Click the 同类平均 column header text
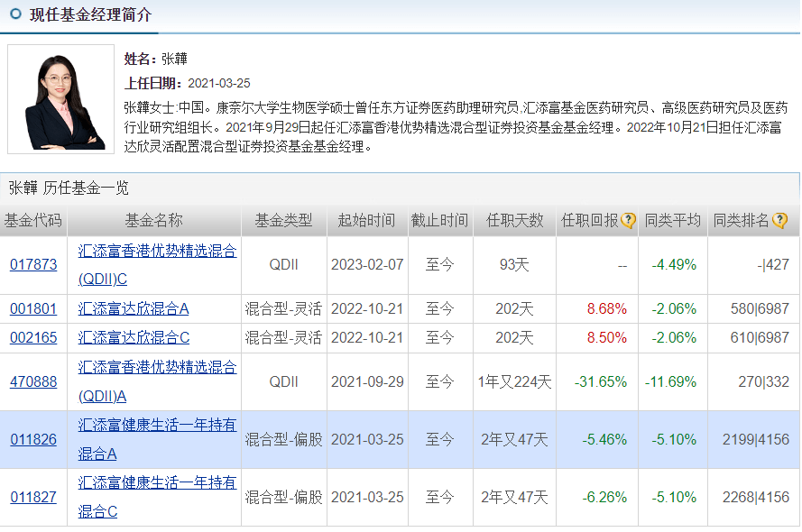 (x=673, y=221)
